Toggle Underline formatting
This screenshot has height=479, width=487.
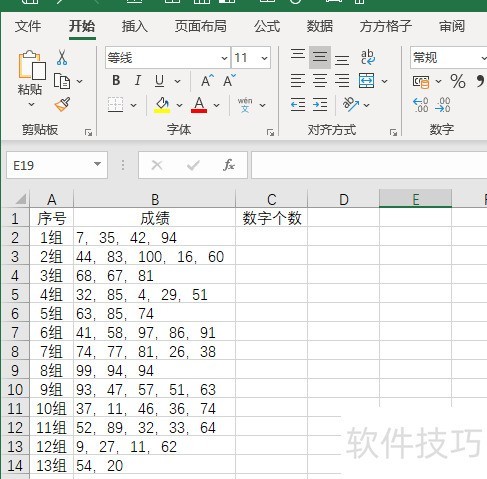159,81
